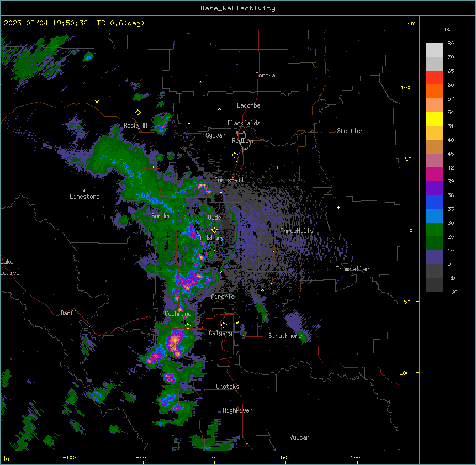Select the Olds label
476x465 pixels.
pos(214,218)
